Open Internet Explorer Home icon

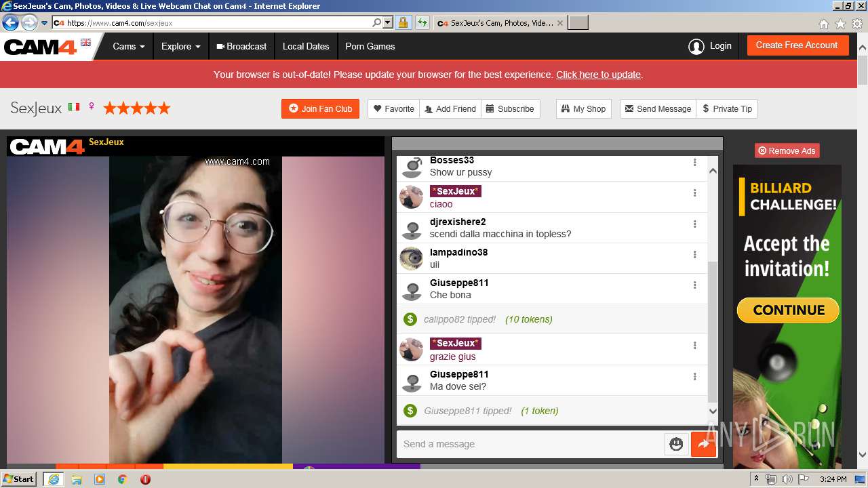(x=823, y=24)
